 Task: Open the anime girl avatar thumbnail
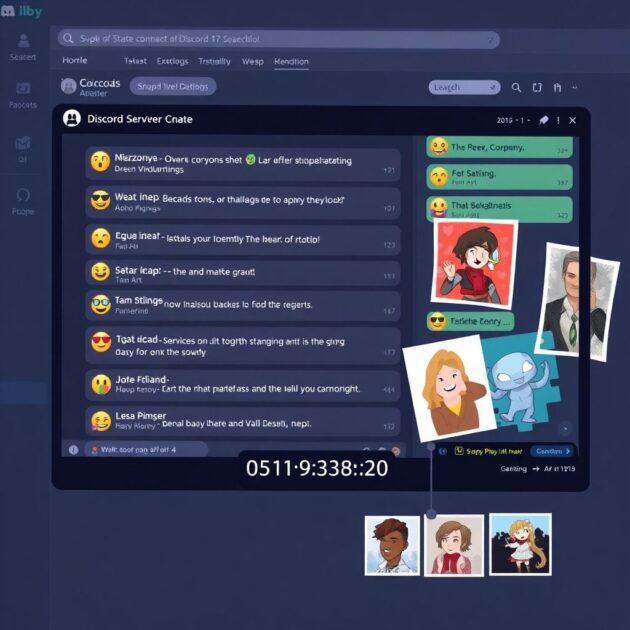pos(520,544)
